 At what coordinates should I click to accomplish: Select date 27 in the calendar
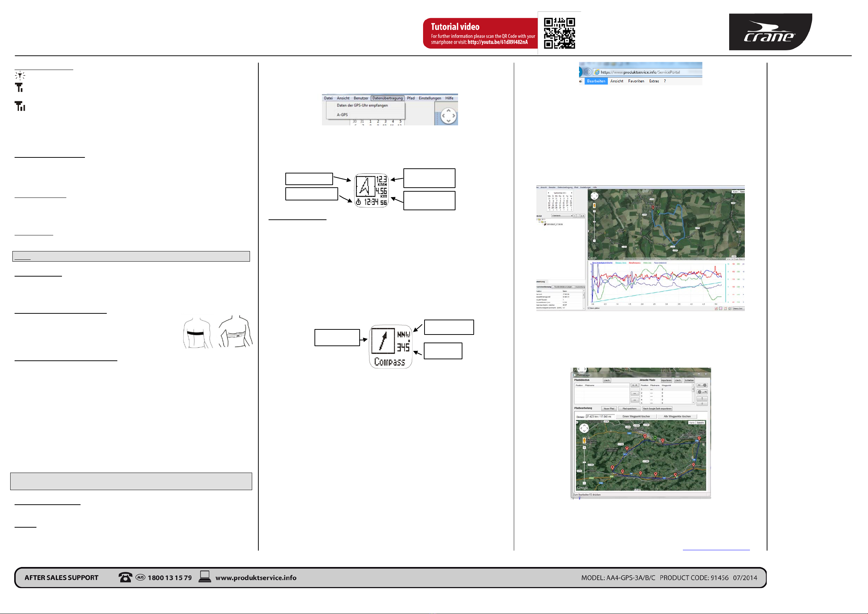tap(553, 208)
